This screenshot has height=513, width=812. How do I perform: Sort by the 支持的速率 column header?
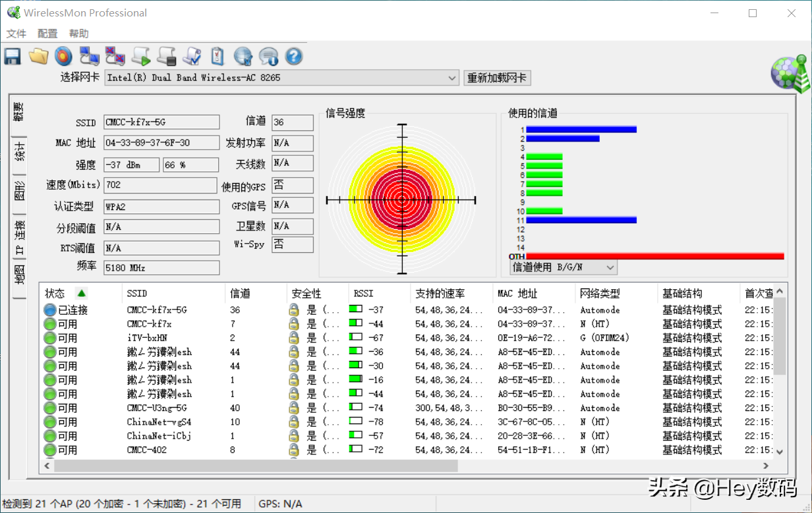pyautogui.click(x=451, y=293)
